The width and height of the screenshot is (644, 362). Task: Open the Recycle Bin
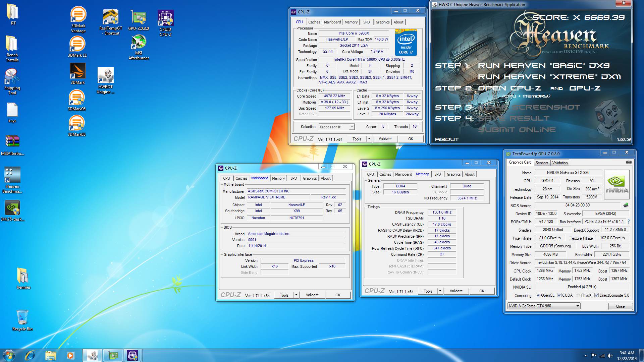[22, 320]
